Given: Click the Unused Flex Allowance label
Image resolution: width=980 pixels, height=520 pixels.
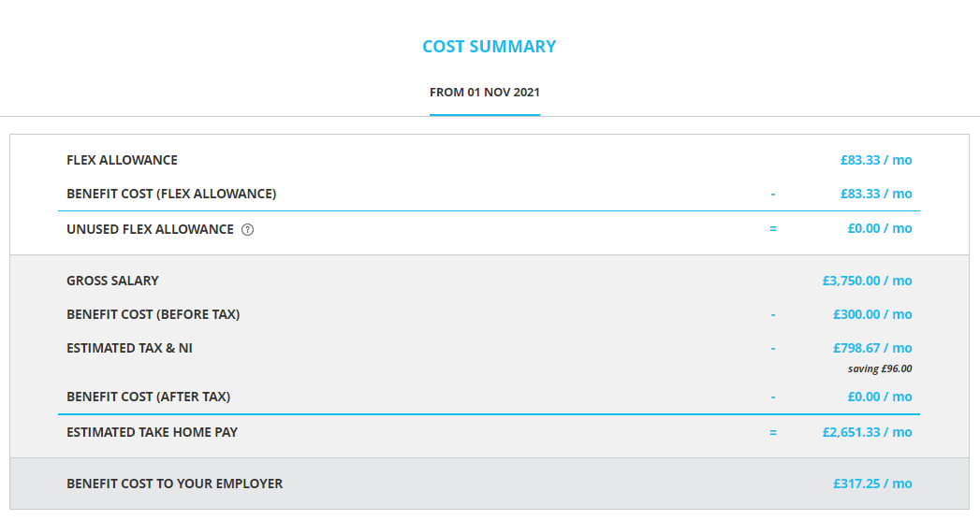Looking at the screenshot, I should (150, 229).
